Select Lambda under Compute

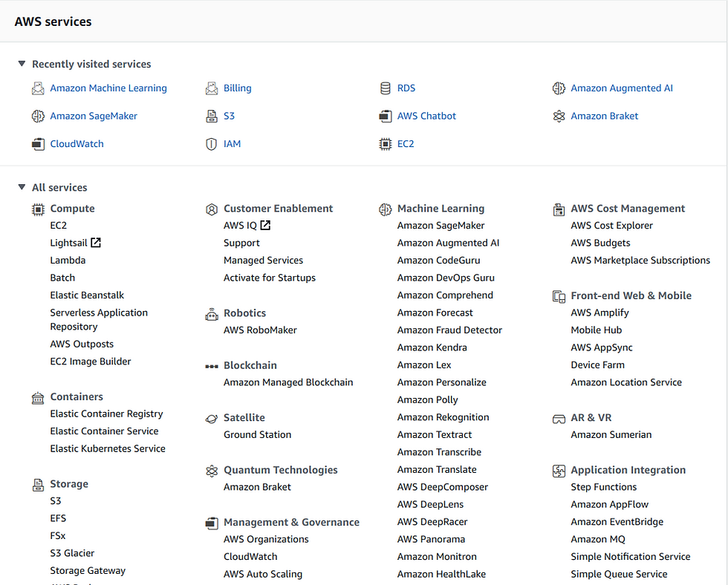coord(68,261)
